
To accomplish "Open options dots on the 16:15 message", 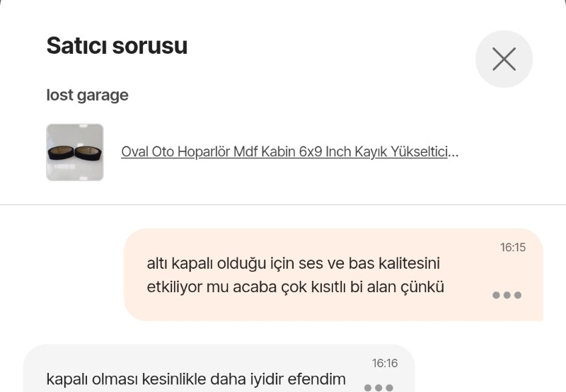I will pyautogui.click(x=507, y=295).
